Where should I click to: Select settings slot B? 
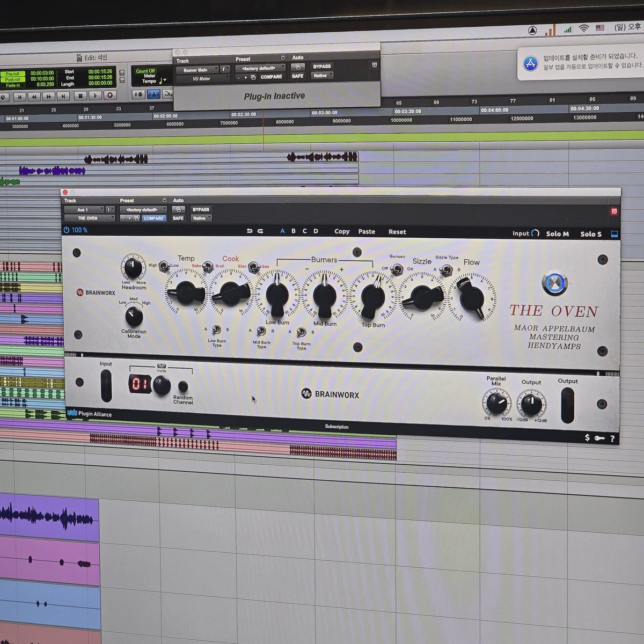tap(294, 231)
